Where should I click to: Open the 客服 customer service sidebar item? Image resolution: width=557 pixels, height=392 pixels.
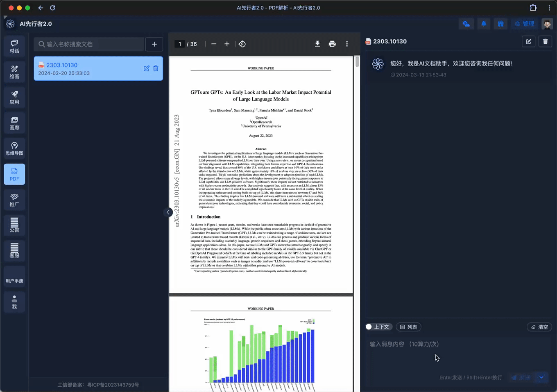(x=14, y=251)
